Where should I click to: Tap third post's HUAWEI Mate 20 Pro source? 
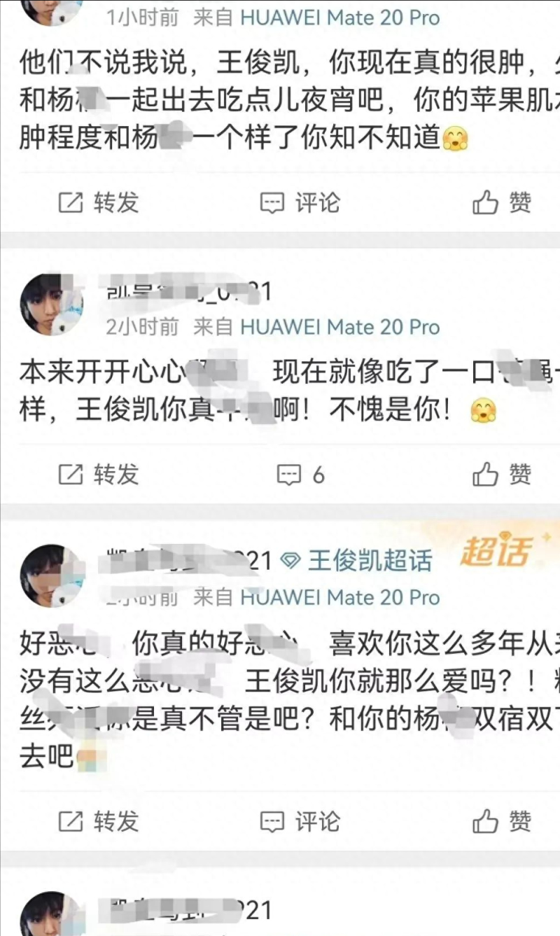tap(340, 597)
